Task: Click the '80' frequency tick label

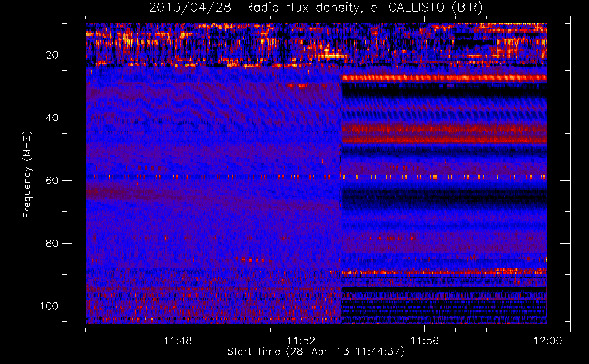Action: pyautogui.click(x=52, y=243)
